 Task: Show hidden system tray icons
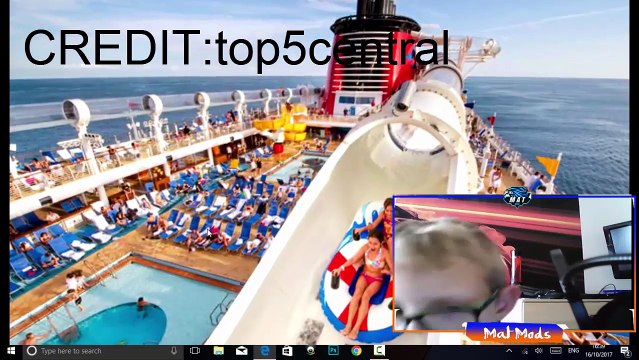click(x=509, y=351)
